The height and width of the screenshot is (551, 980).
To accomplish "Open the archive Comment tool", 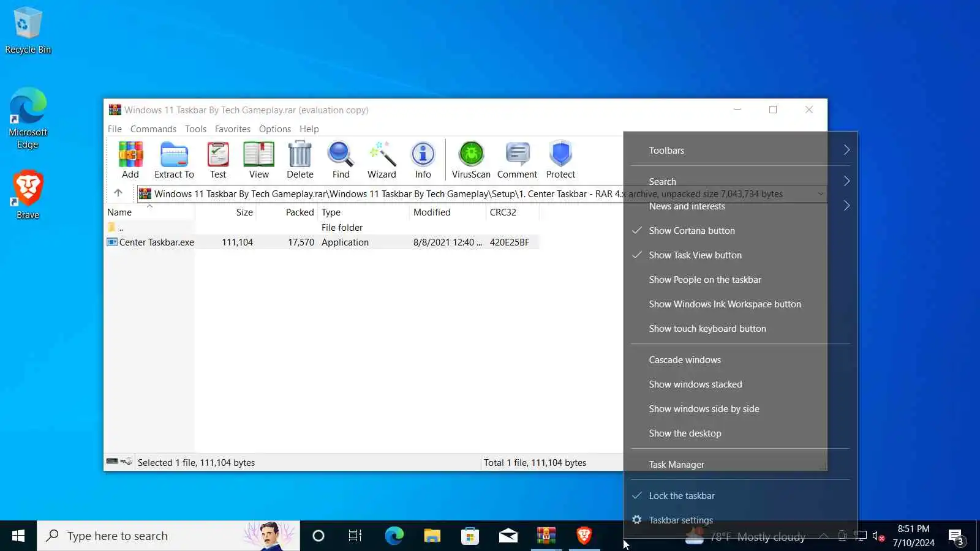I will point(517,160).
